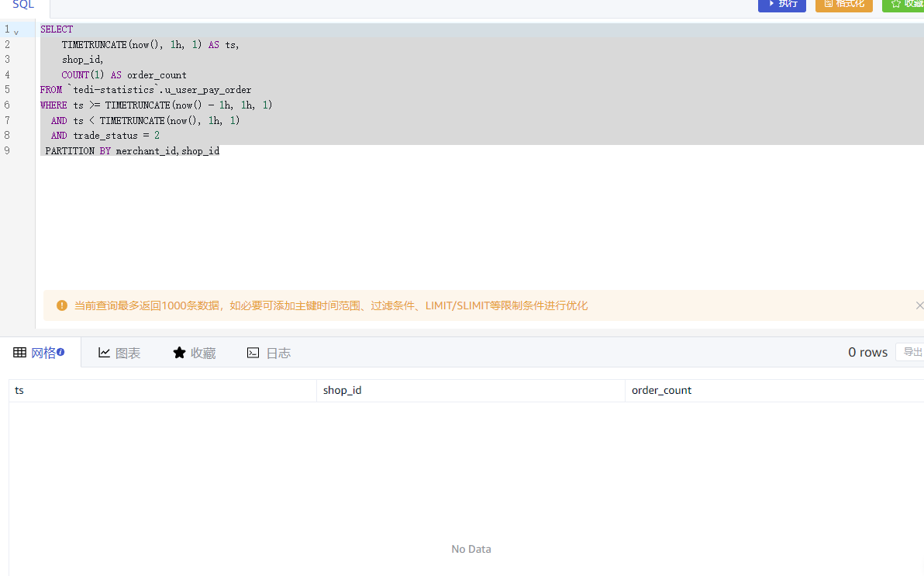Open the 图表 (Chart) tab
Viewport: 924px width, 576px height.
pos(119,353)
